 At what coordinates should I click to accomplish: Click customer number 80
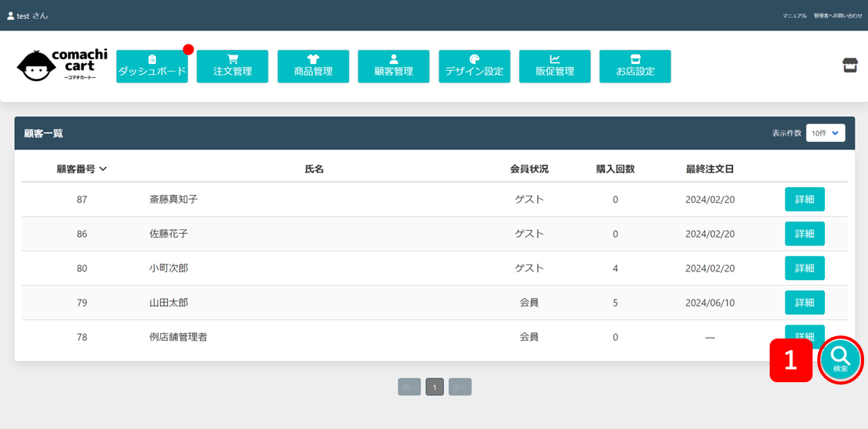(82, 268)
